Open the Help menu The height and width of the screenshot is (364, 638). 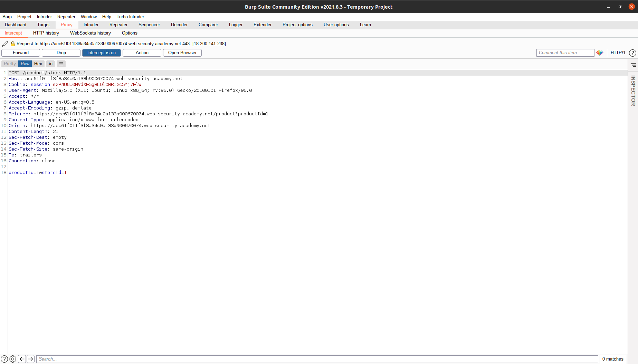tap(107, 17)
